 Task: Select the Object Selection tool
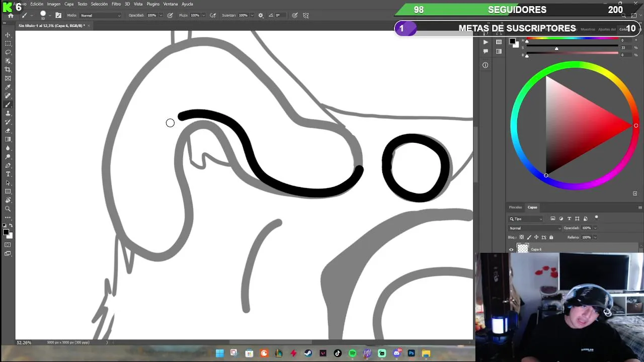(8, 61)
